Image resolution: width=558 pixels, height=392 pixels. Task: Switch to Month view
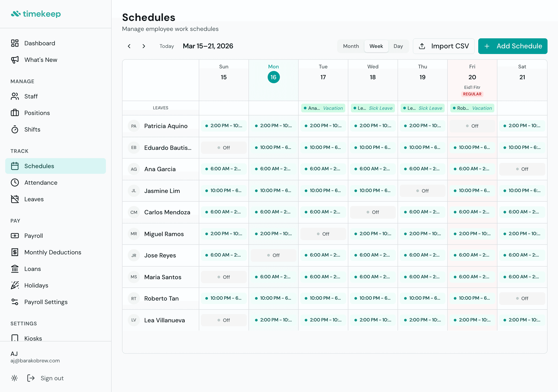click(x=351, y=46)
